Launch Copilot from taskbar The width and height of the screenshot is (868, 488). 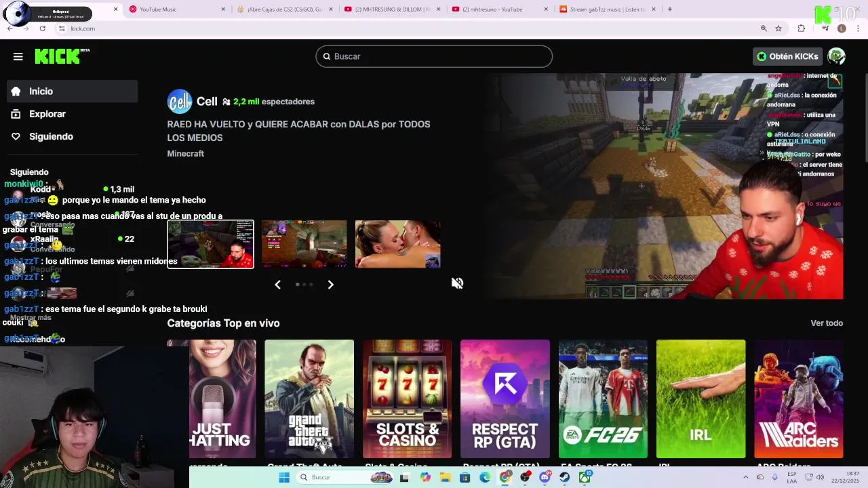(x=425, y=478)
